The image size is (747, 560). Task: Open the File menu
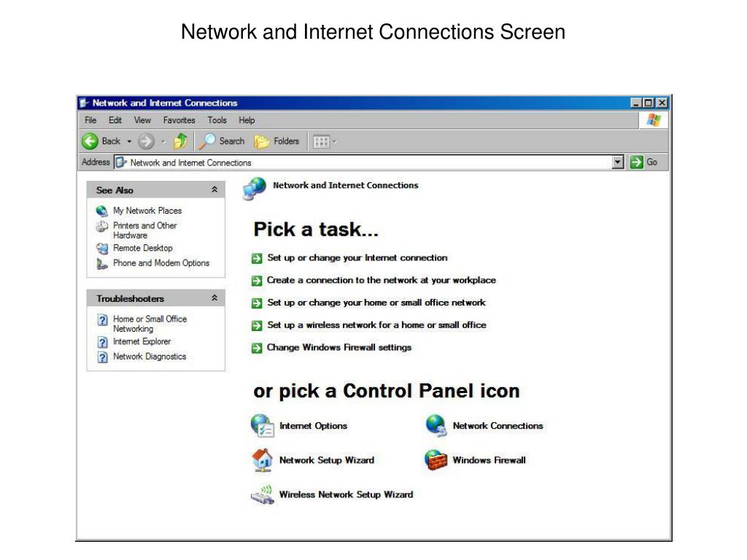click(x=90, y=120)
